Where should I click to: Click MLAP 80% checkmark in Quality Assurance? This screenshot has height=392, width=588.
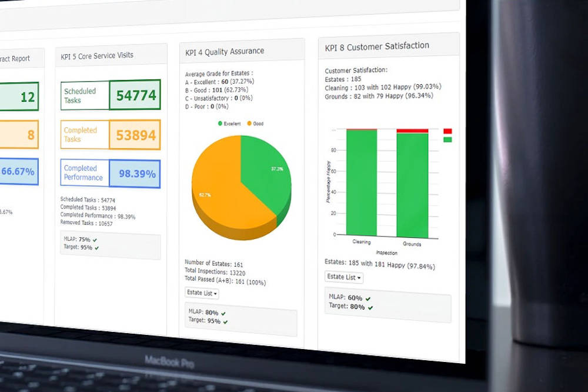(x=223, y=313)
